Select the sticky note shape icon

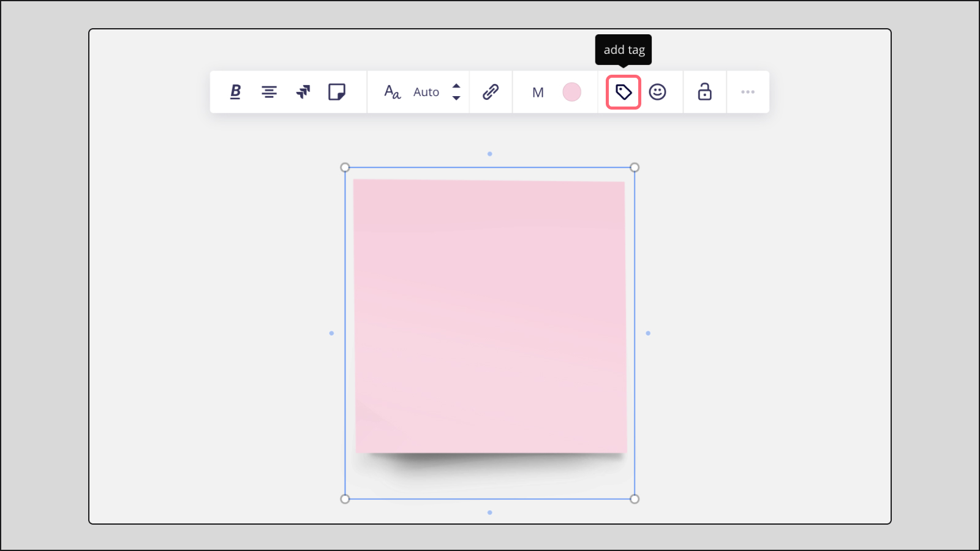(x=337, y=92)
